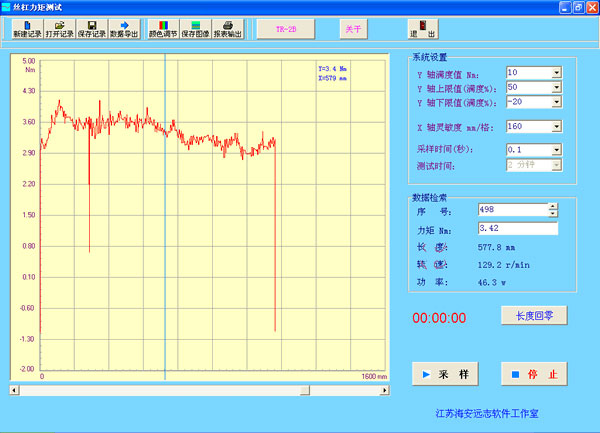
Task: Export data with 数据导出 icon
Action: pos(124,28)
